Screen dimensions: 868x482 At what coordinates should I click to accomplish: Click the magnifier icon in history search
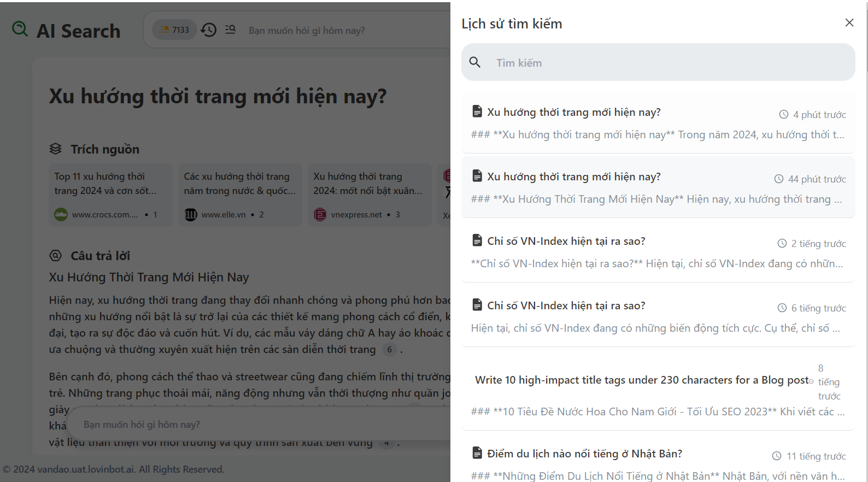click(x=475, y=63)
